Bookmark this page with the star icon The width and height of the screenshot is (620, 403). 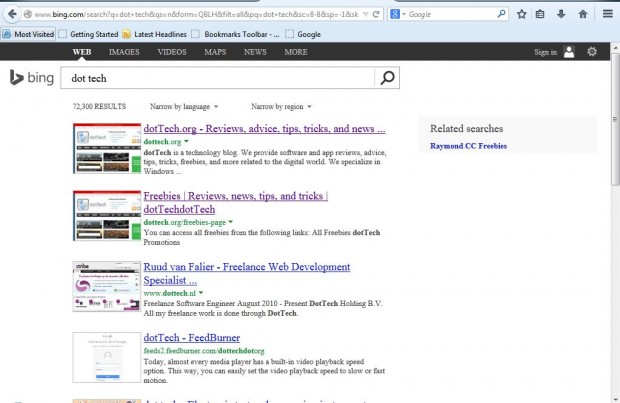click(x=522, y=14)
